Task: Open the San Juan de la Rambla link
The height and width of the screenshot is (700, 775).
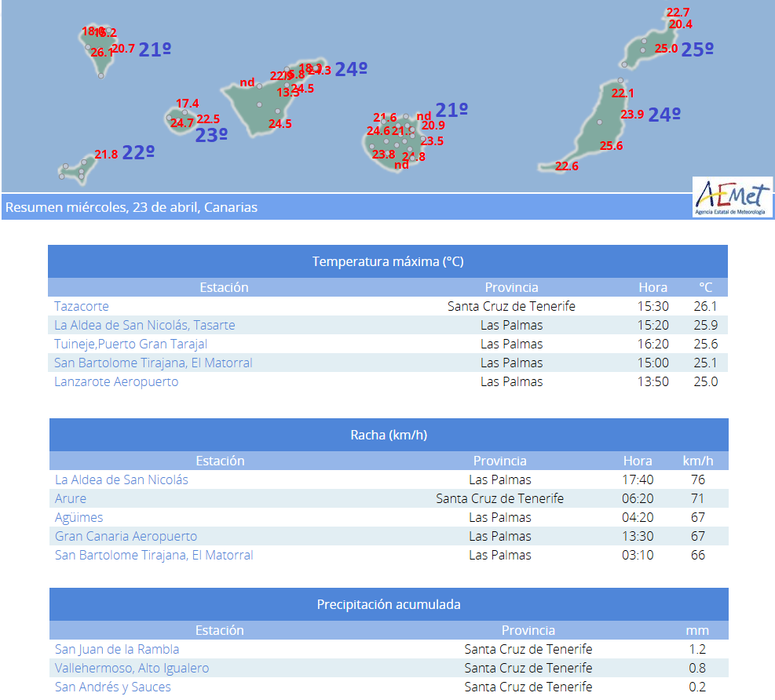Action: pyautogui.click(x=117, y=649)
